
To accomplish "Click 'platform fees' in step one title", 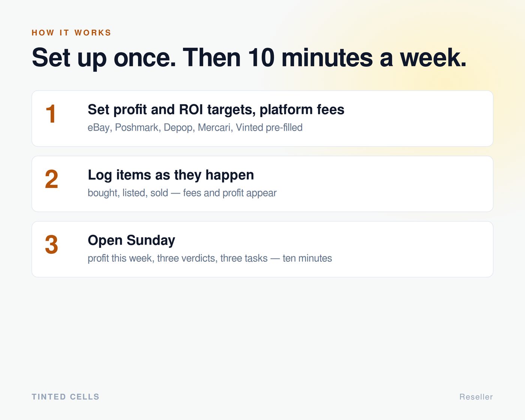I will click(302, 109).
